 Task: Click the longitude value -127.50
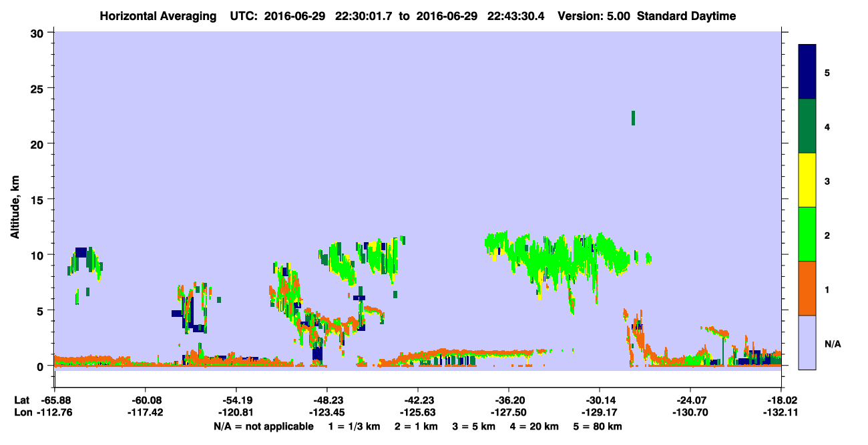(x=509, y=413)
